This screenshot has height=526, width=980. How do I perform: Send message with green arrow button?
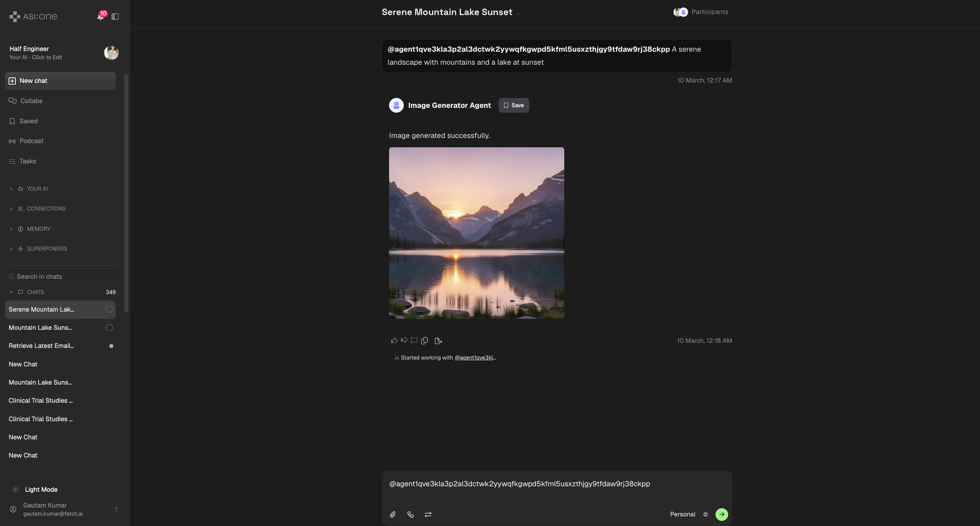click(721, 515)
